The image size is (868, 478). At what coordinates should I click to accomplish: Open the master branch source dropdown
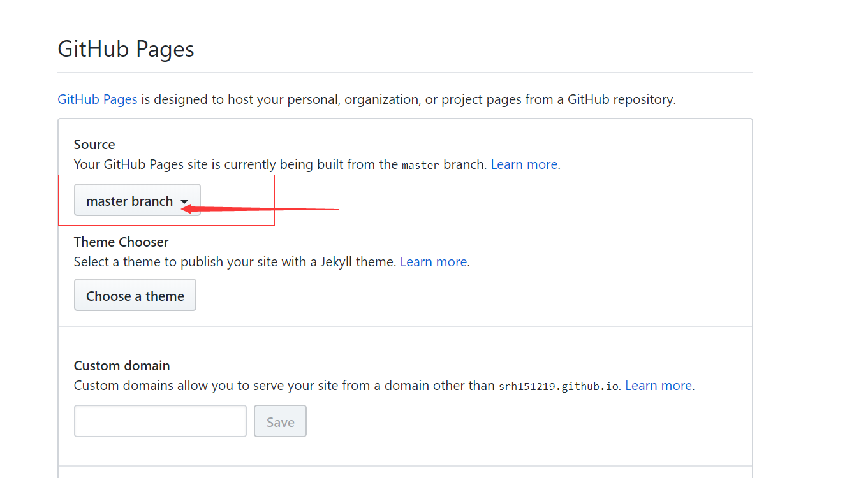click(137, 200)
